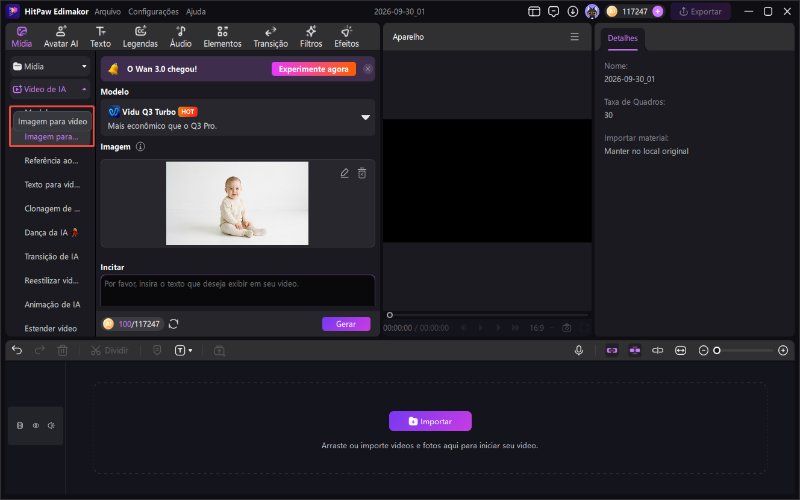Click the timeline delete trash icon
800x500 pixels.
point(62,351)
